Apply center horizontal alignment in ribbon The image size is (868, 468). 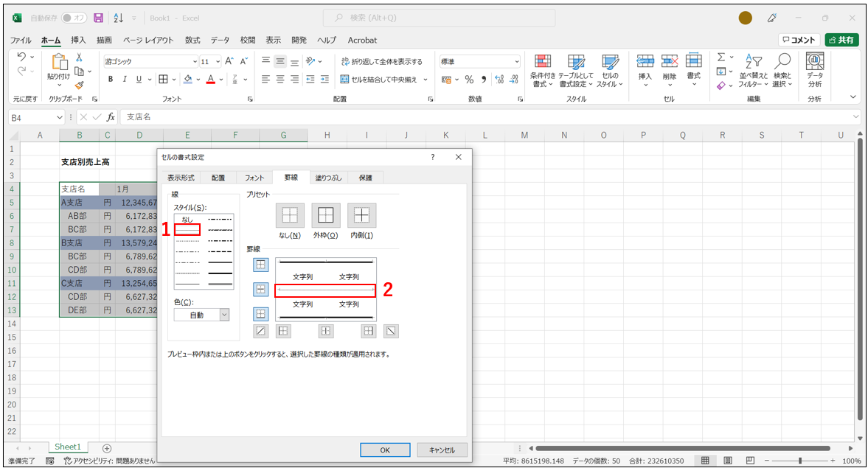click(280, 79)
